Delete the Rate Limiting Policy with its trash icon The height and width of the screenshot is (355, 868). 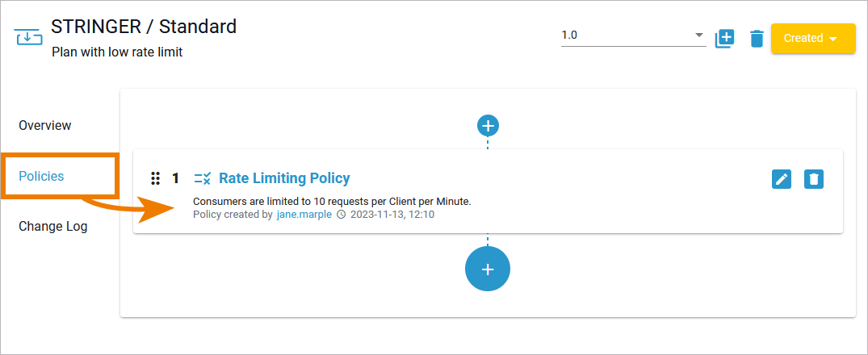point(814,179)
